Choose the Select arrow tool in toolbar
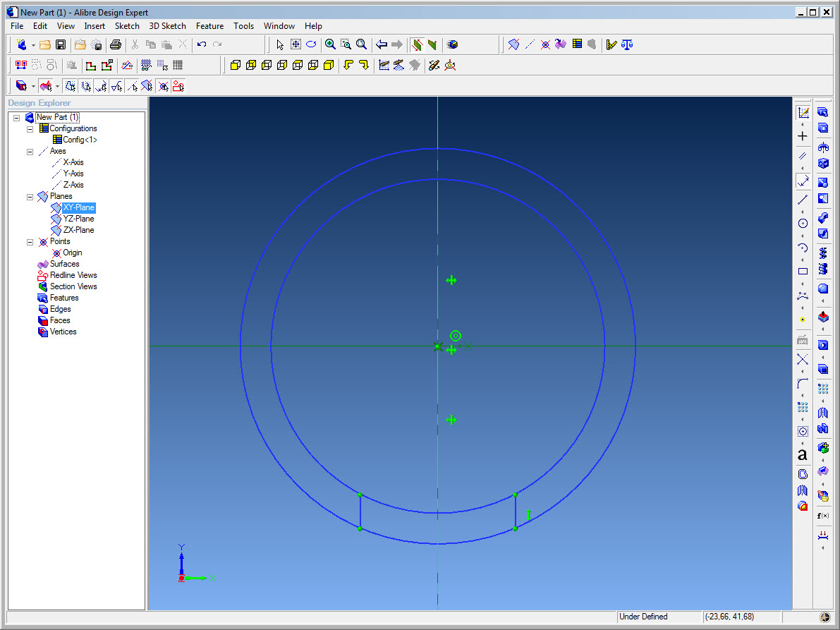840x630 pixels. (x=279, y=44)
